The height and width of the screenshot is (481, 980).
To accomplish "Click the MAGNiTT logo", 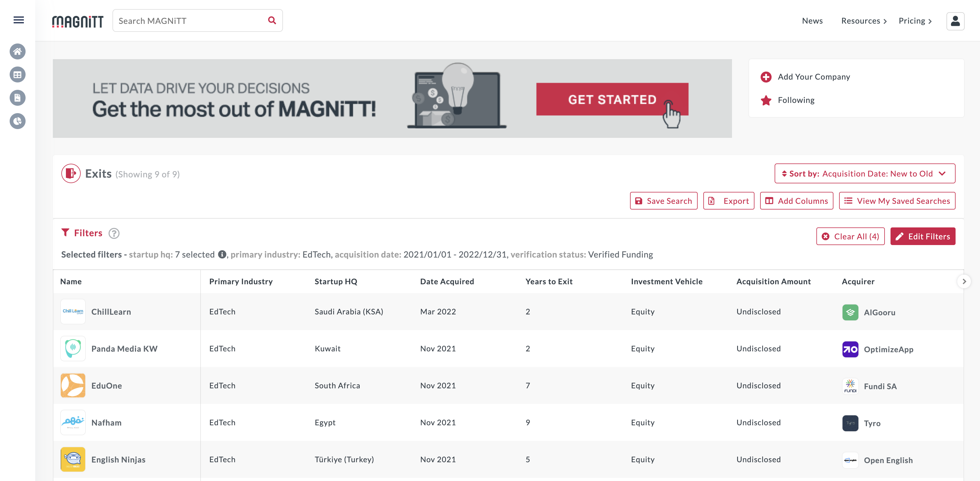I will (x=78, y=21).
